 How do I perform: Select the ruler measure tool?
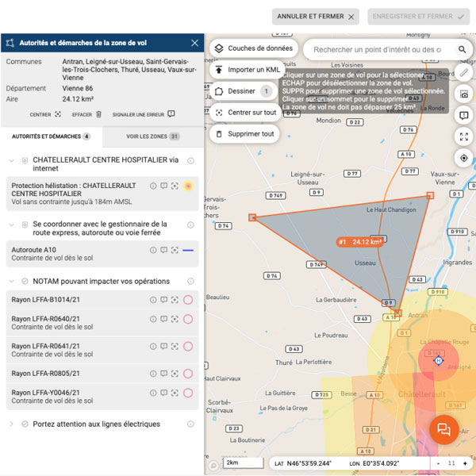tap(463, 73)
